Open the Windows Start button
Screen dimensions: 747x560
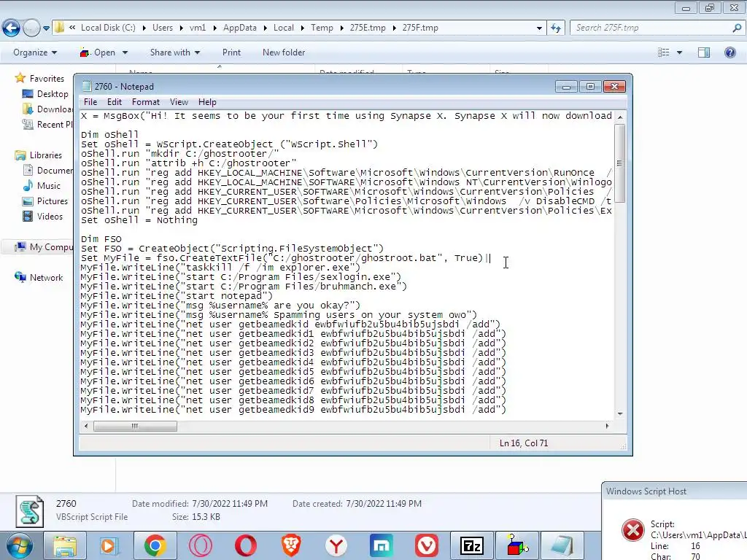click(19, 545)
